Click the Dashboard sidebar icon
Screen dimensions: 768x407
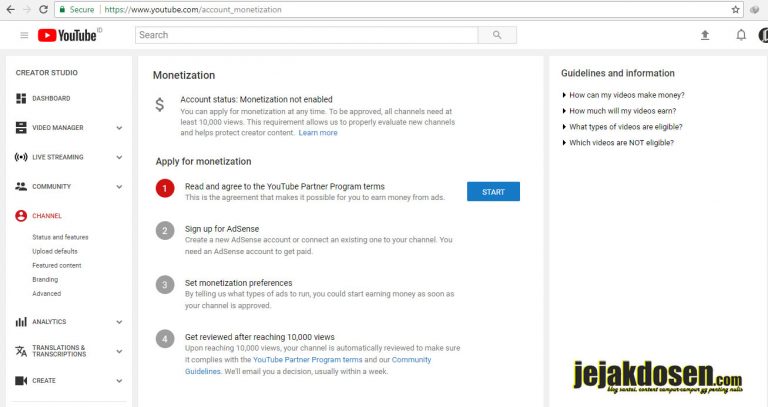click(21, 98)
